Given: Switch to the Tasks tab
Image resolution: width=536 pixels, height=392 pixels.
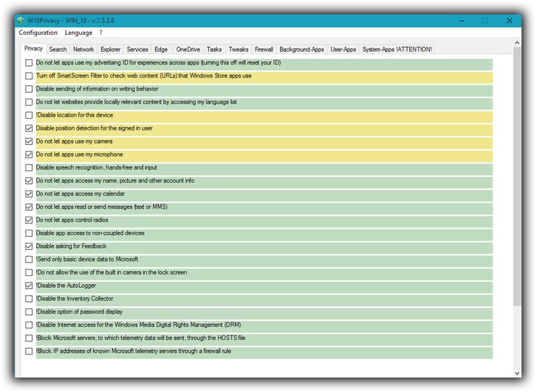Looking at the screenshot, I should point(214,49).
